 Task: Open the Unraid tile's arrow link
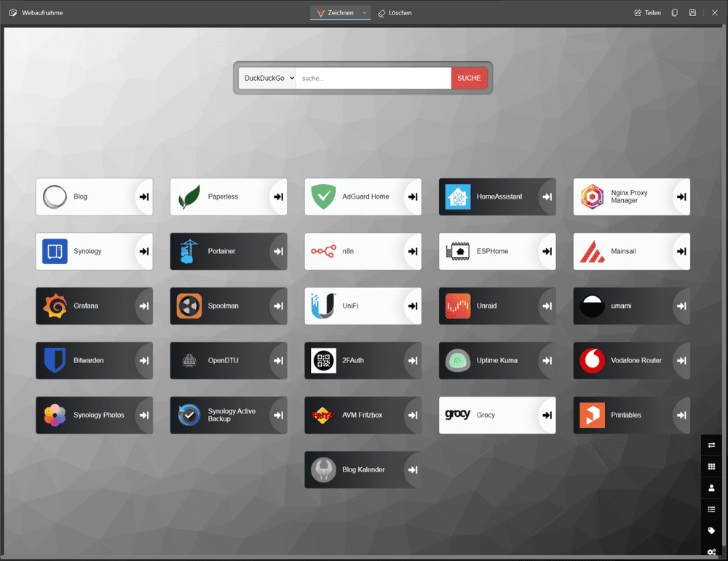[547, 306]
